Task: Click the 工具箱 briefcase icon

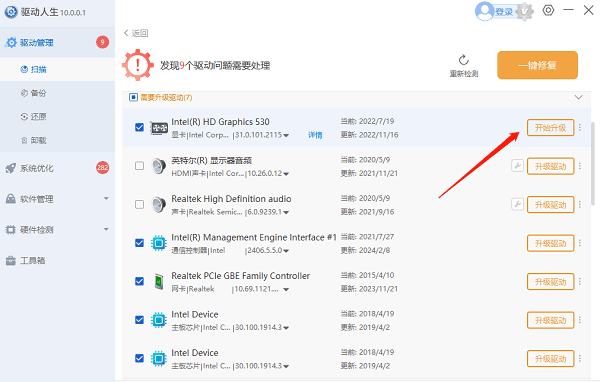Action: point(10,261)
